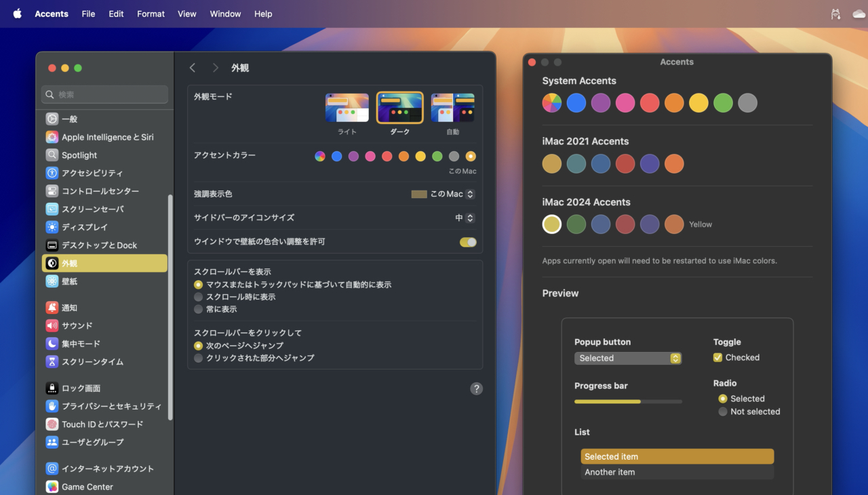868x495 pixels.
Task: Select 自動 (Auto) appearance thumbnail
Action: pyautogui.click(x=452, y=108)
